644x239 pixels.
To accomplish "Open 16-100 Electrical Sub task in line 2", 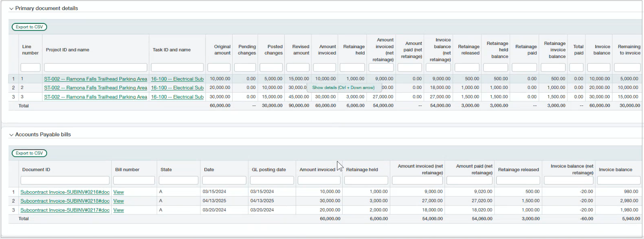I will pyautogui.click(x=177, y=88).
